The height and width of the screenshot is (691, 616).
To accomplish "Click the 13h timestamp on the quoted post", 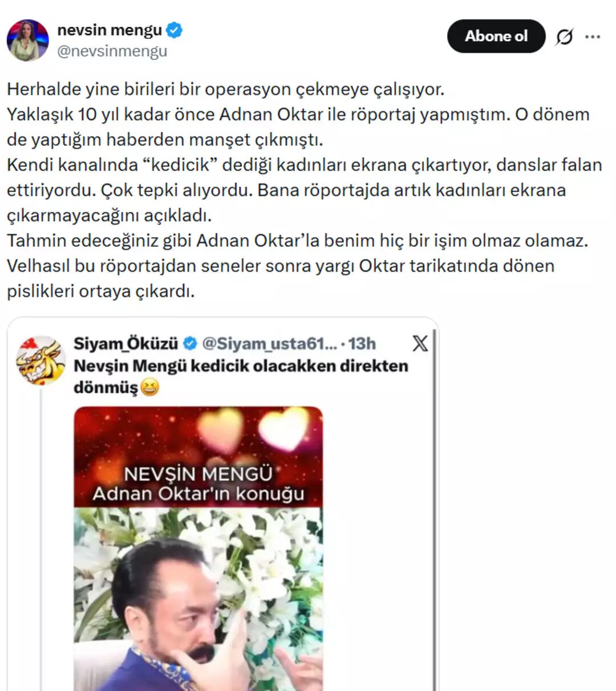I will pos(362,344).
